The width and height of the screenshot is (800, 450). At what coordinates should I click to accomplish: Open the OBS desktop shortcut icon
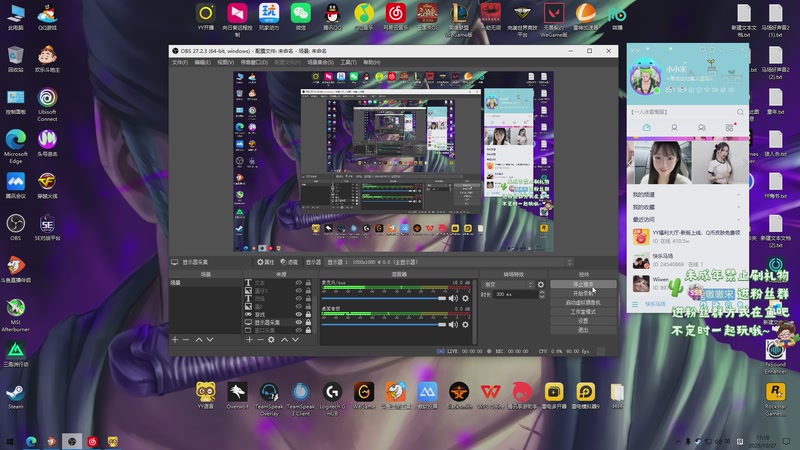[x=15, y=227]
